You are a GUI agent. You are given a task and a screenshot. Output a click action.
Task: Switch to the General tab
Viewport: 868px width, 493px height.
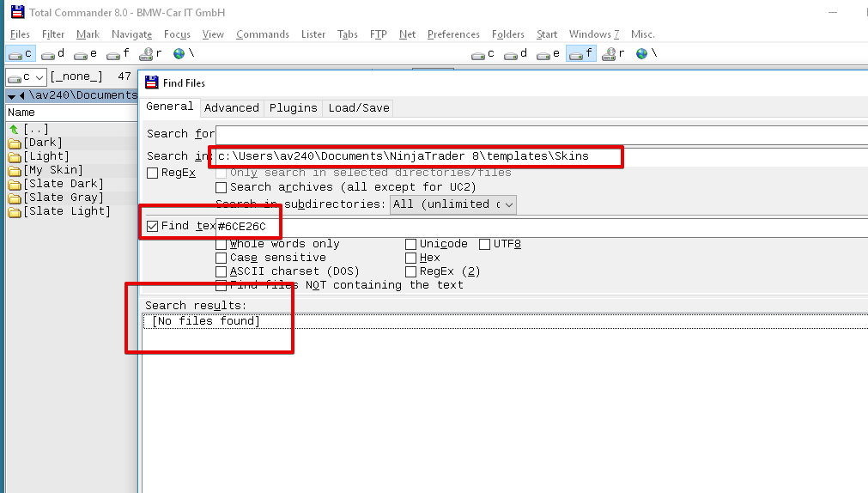click(170, 107)
